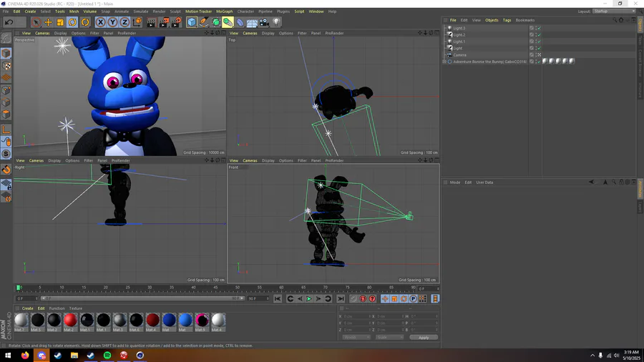This screenshot has width=644, height=362.
Task: Open attribute manager User Data menu
Action: click(x=484, y=182)
